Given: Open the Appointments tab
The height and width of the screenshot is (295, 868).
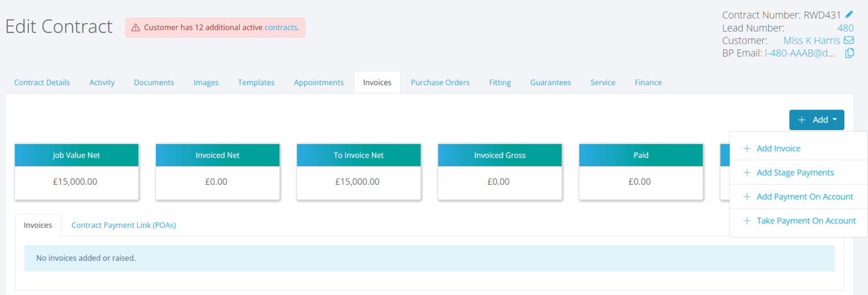Looking at the screenshot, I should tap(319, 83).
